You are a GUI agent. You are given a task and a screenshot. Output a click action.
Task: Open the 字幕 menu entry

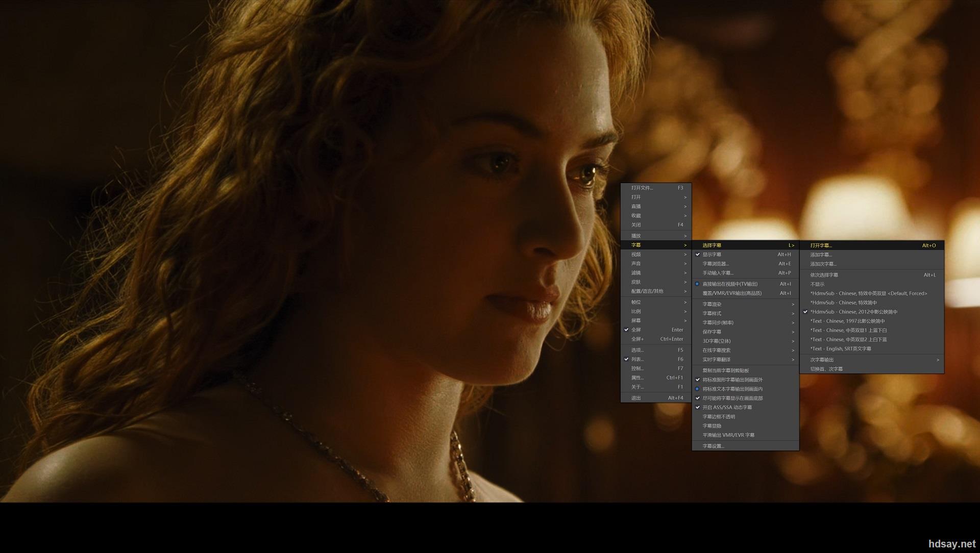[x=656, y=245]
